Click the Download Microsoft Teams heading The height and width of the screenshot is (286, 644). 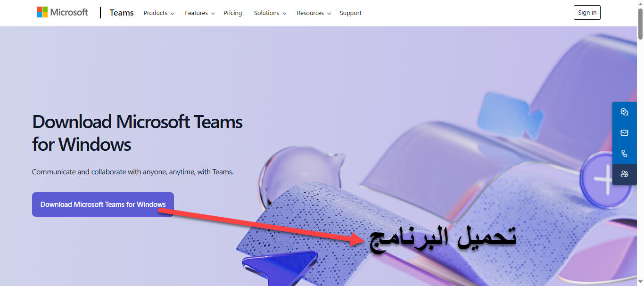click(x=137, y=133)
